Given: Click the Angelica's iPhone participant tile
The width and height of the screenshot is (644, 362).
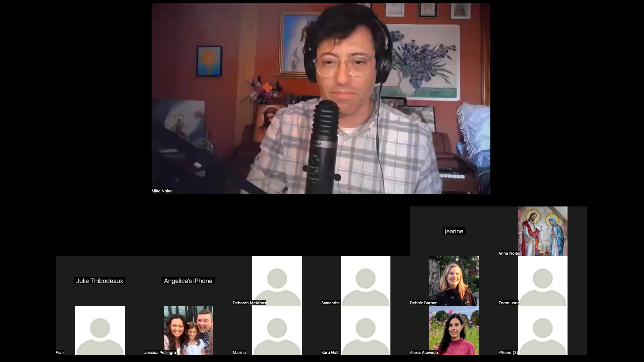Looking at the screenshot, I should click(188, 281).
